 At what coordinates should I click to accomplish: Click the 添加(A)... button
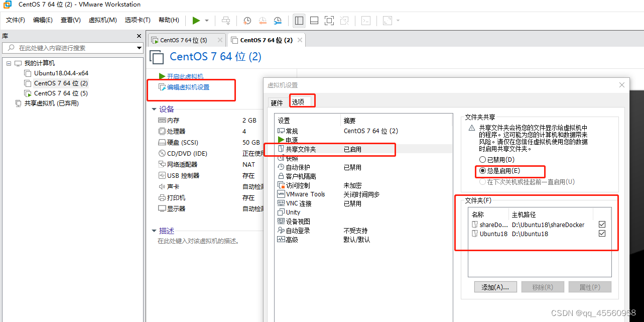click(495, 287)
